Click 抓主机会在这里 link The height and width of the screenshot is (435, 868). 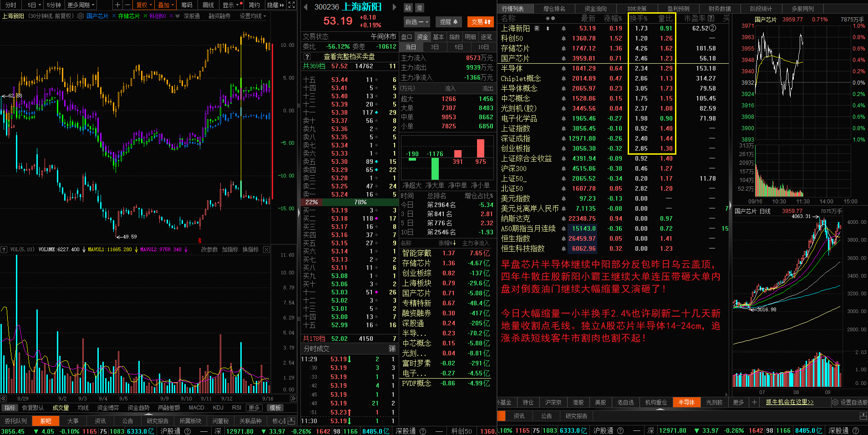coord(789,402)
